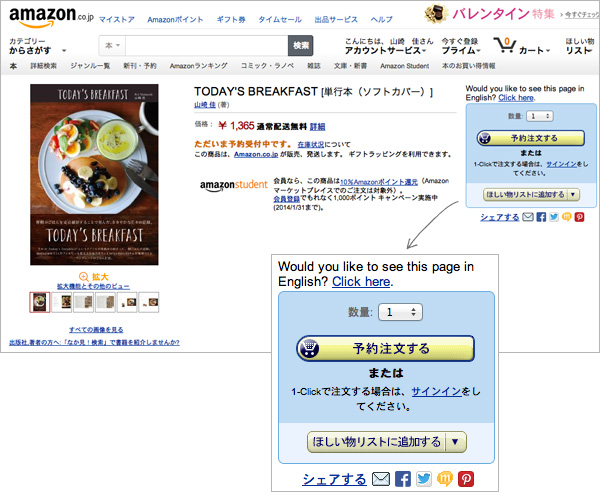Click the Facebook share icon in enlarged panel
Image resolution: width=600 pixels, height=496 pixels.
click(x=403, y=479)
